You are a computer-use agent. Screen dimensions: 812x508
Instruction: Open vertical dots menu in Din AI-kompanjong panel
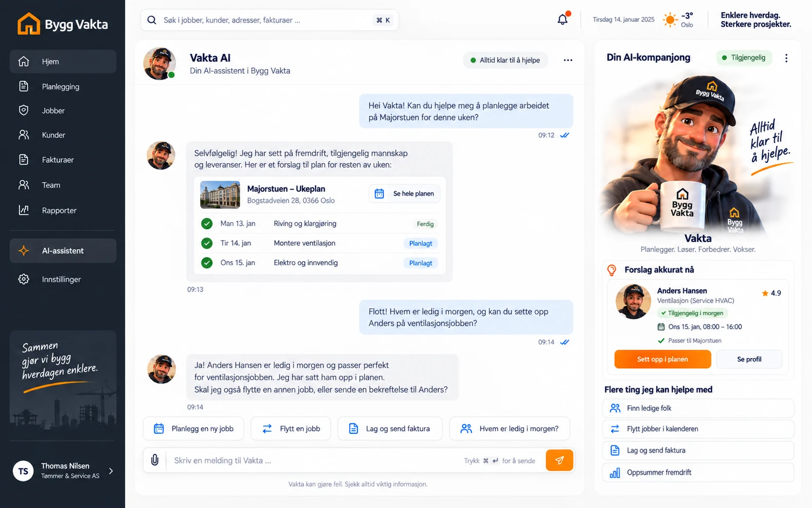[x=786, y=58]
